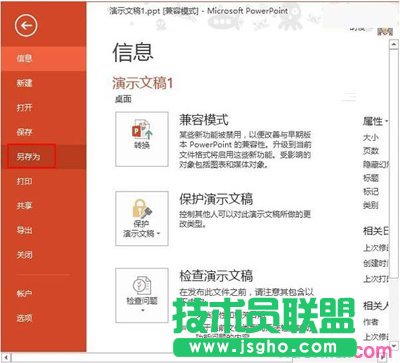Screen dimensions: 400x363
Task: Click the 保护演示文稿 heading text
Action: [216, 199]
